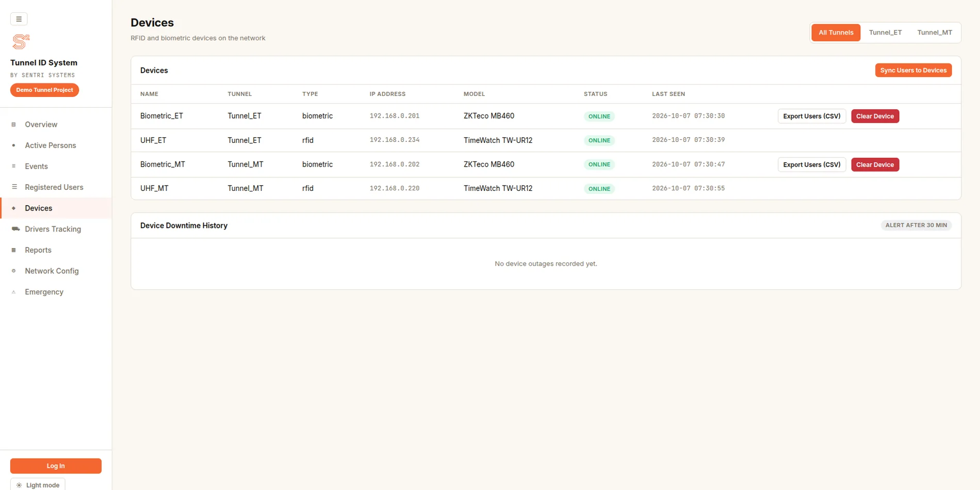Click the Drivers Tracking truck icon
Viewport: 980px width, 490px height.
[x=15, y=229]
